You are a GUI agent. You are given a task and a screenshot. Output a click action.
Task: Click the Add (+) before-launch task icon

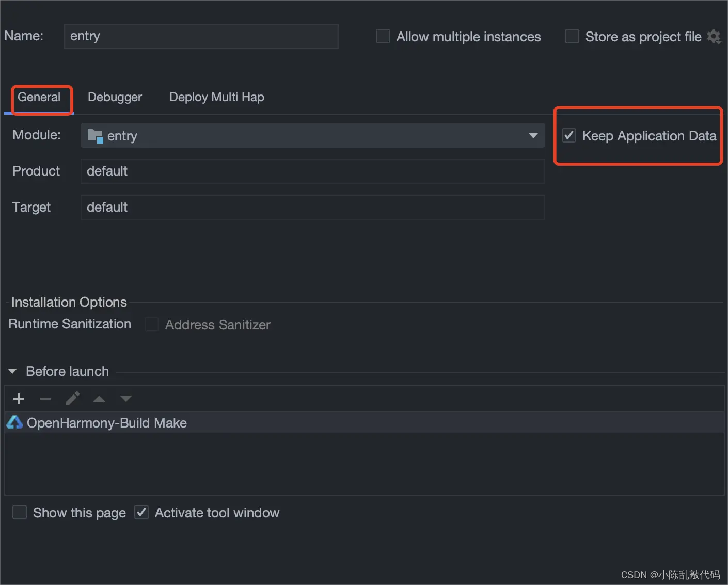click(19, 399)
